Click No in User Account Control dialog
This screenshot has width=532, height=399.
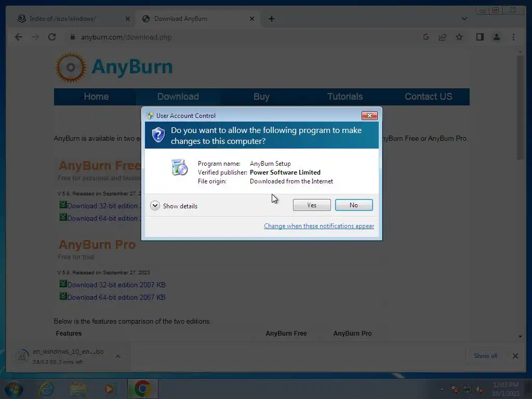(353, 205)
